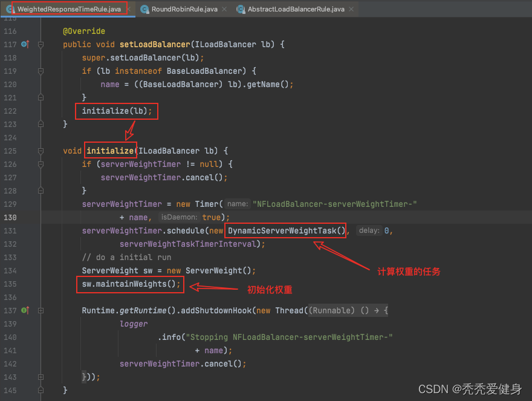This screenshot has width=532, height=401.
Task: Collapse the instanceof if-block at line 119
Action: [x=41, y=71]
